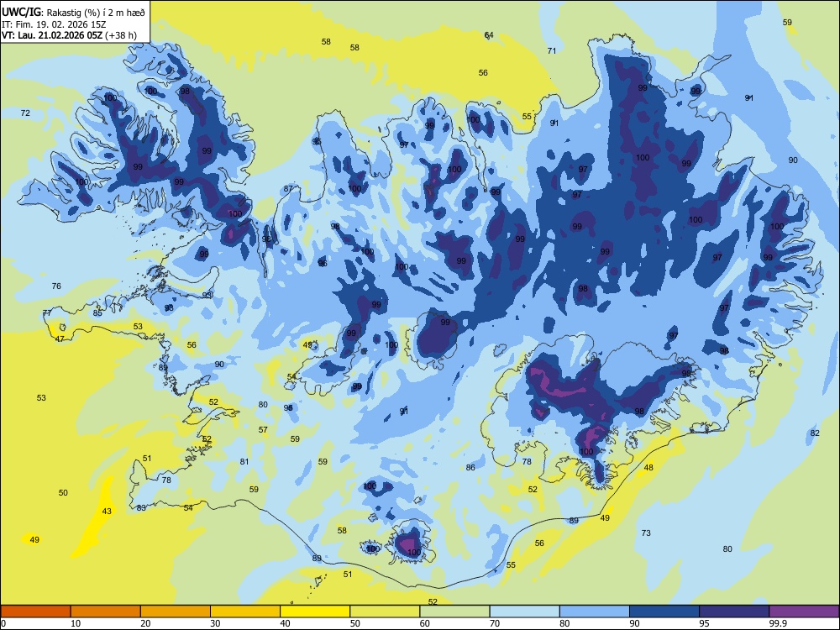Select the map value 71
The width and height of the screenshot is (840, 630).
[552, 51]
